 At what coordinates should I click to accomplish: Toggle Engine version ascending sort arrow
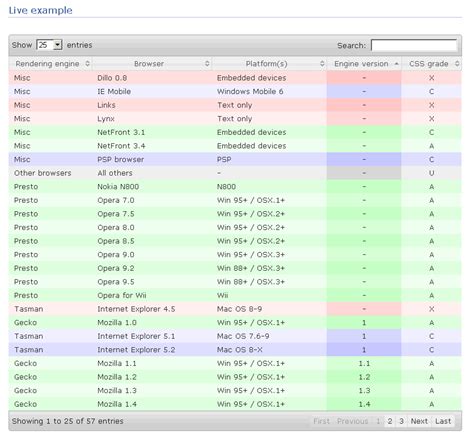[x=396, y=63]
